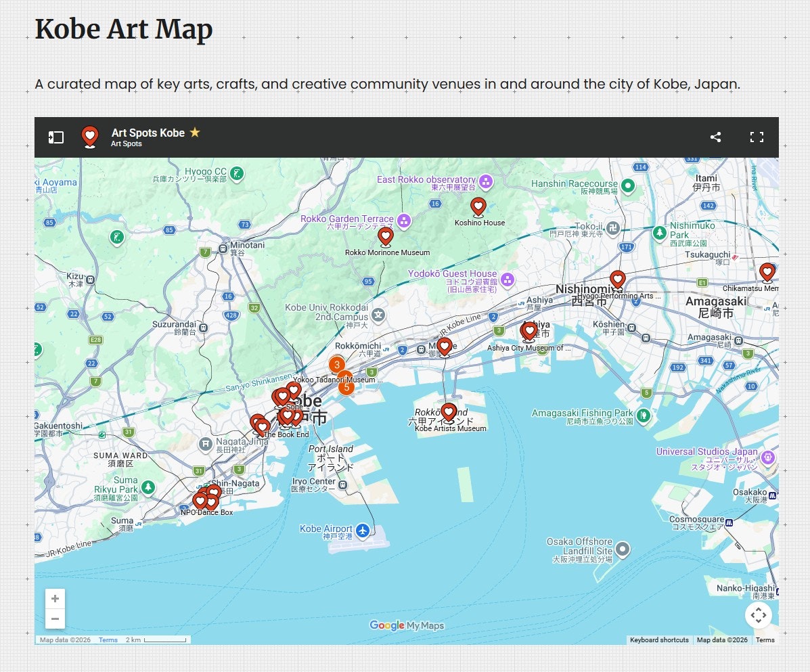810x672 pixels.
Task: Click the Koshino House label
Action: click(x=479, y=223)
